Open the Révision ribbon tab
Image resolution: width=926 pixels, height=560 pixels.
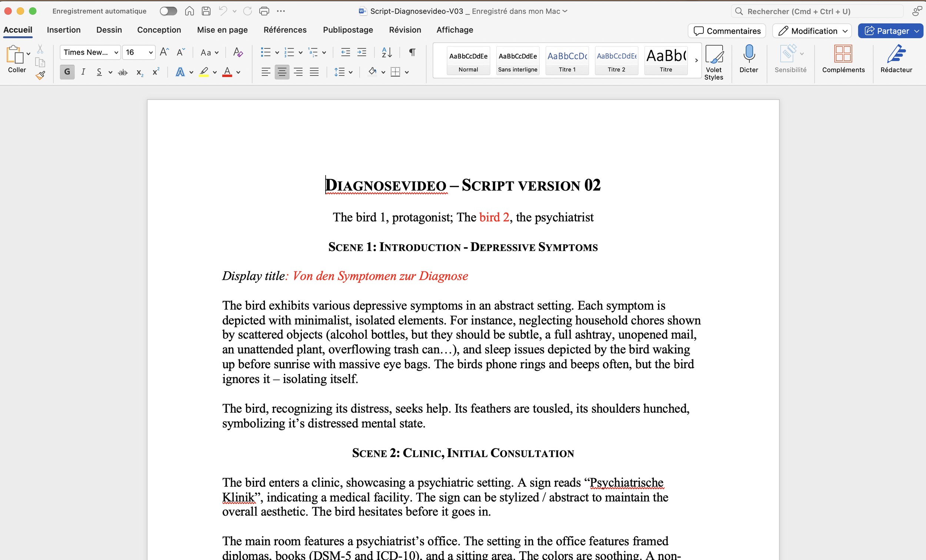coord(405,30)
